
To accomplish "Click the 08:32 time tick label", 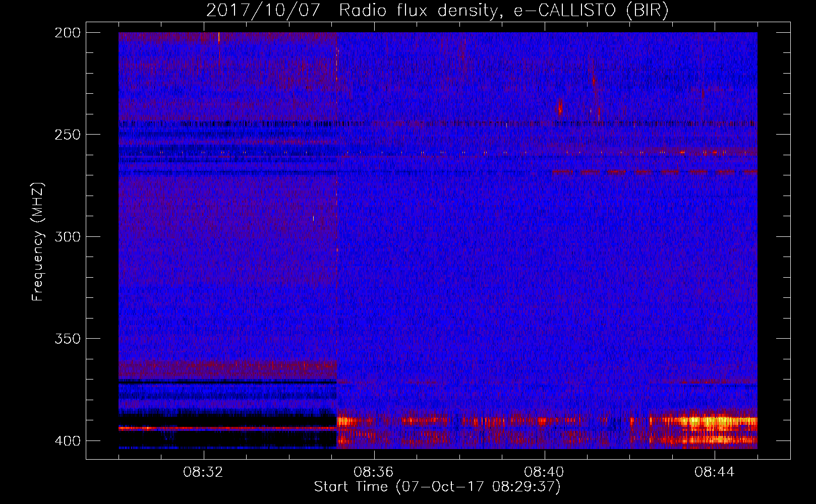I will (203, 472).
